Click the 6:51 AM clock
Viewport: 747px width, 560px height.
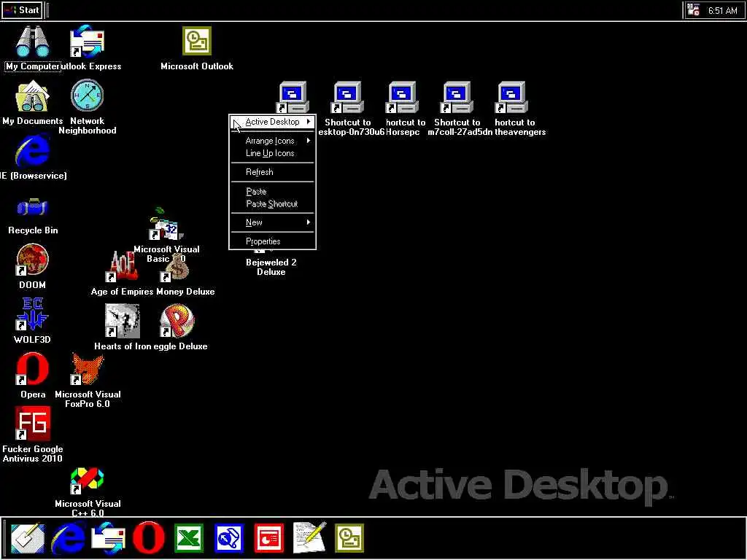(722, 10)
